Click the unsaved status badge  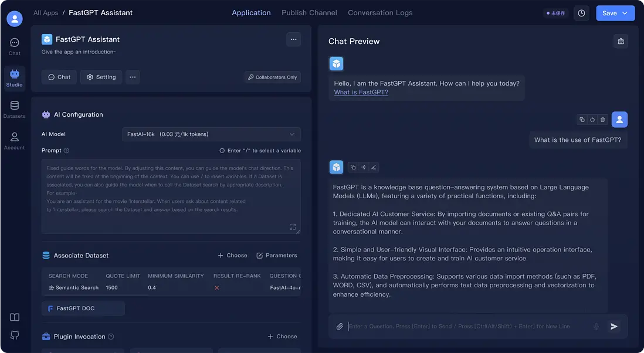[555, 13]
